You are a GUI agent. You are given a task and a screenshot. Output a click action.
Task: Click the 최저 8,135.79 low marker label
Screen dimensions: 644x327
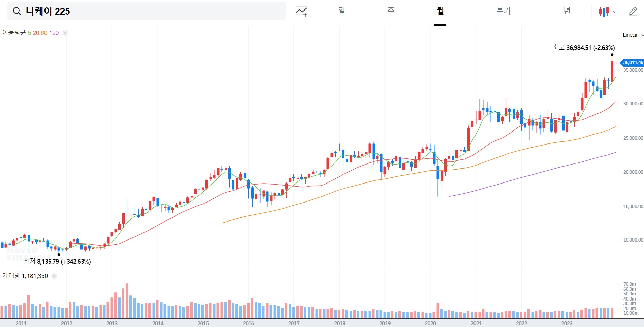[57, 261]
